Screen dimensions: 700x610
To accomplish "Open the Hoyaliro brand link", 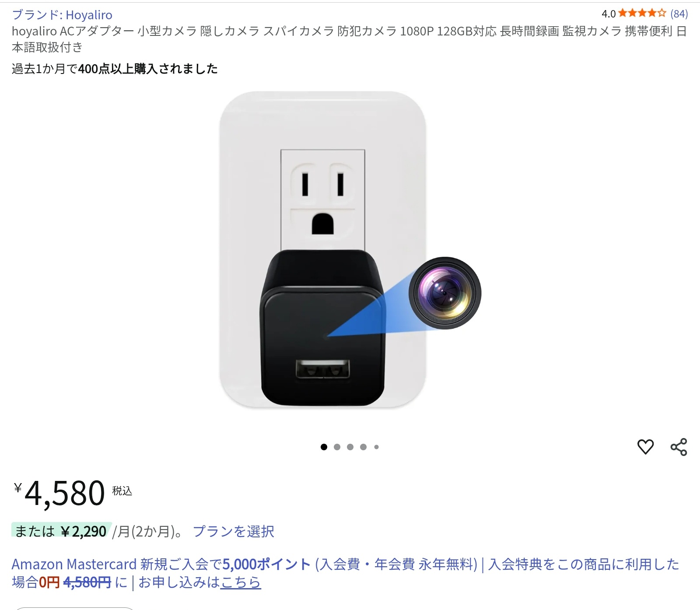I will pyautogui.click(x=62, y=15).
